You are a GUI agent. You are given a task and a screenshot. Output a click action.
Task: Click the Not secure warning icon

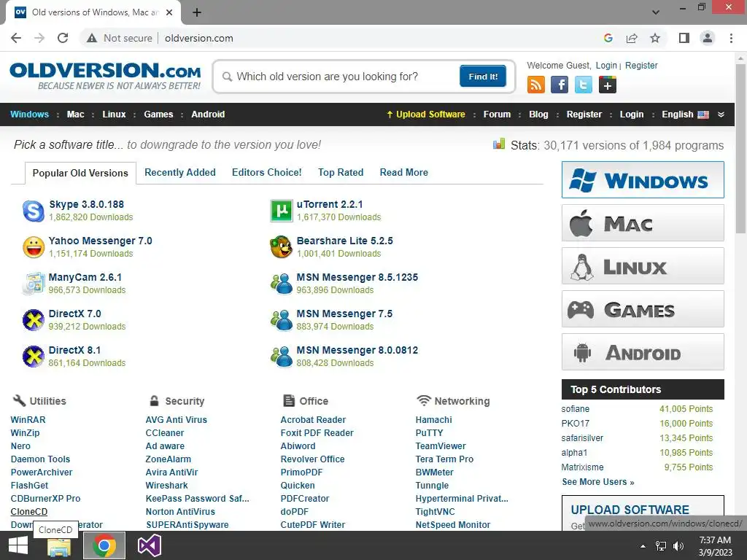click(92, 38)
